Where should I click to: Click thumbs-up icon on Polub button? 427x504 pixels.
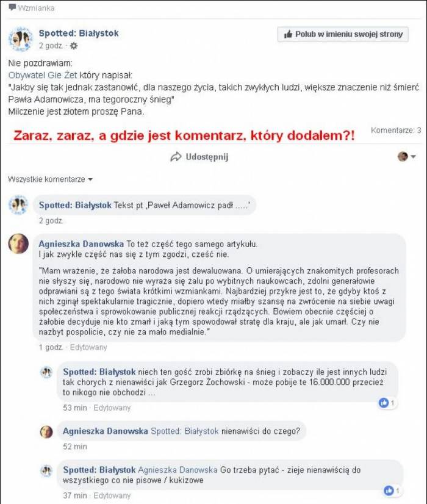coord(288,34)
